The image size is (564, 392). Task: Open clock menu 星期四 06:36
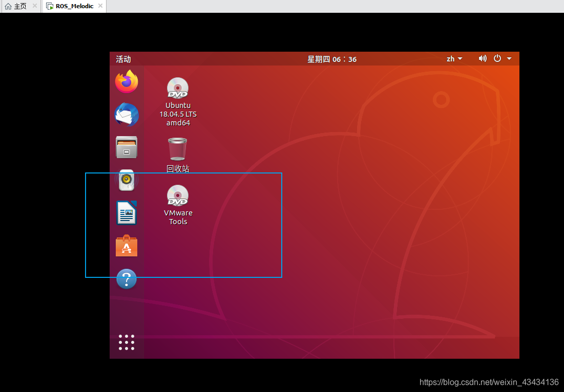(331, 59)
